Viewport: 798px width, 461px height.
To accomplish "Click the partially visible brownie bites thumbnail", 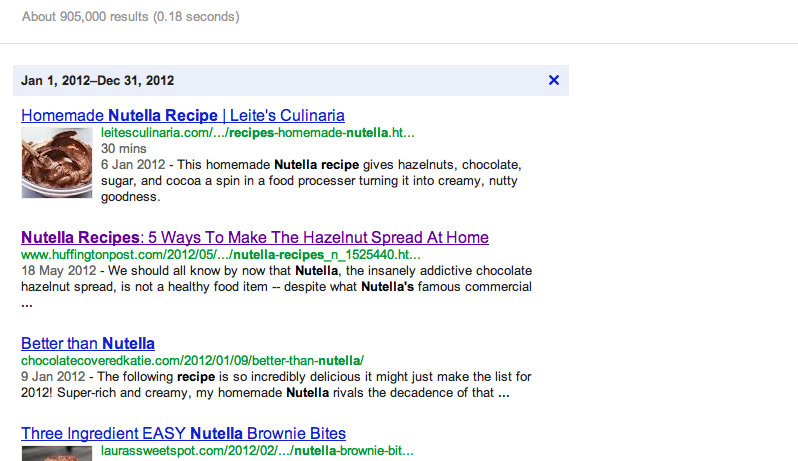I will click(x=58, y=453).
